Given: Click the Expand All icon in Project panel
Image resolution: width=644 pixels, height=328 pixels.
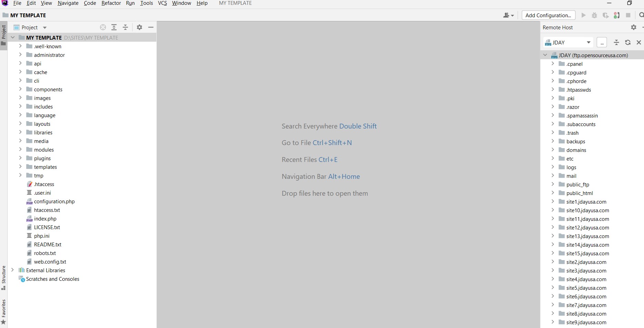Looking at the screenshot, I should [x=114, y=27].
